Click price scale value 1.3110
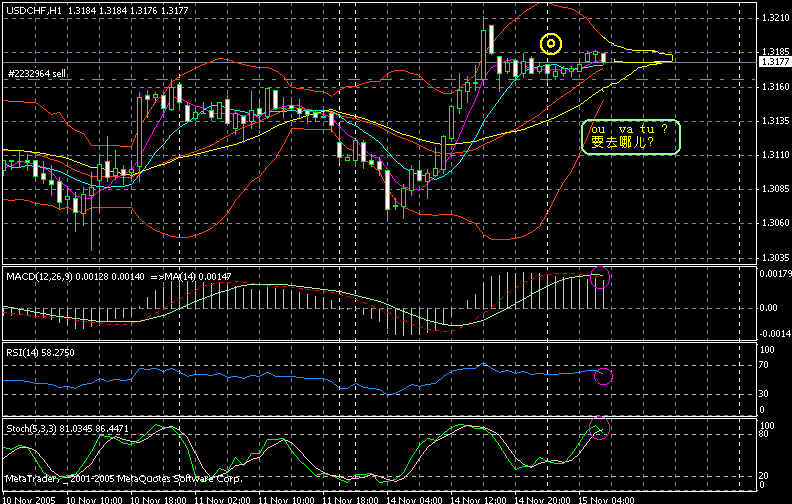Screen dimensions: 792x504 tap(775, 155)
